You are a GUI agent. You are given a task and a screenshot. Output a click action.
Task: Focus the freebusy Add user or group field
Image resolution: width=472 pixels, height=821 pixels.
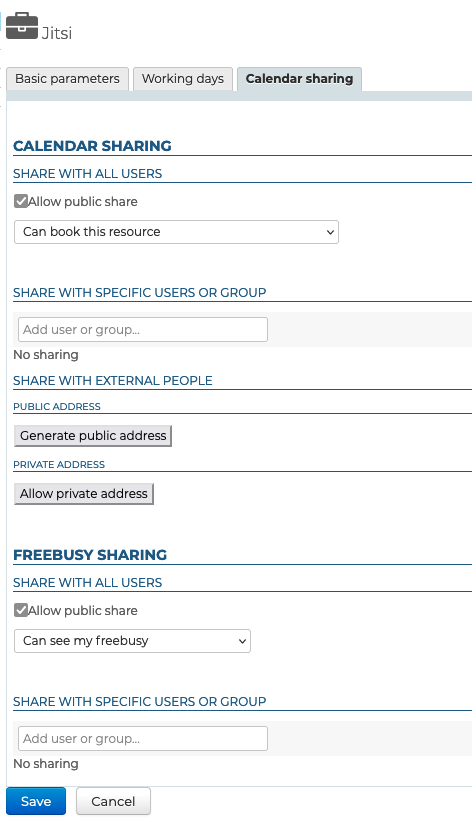pyautogui.click(x=143, y=738)
